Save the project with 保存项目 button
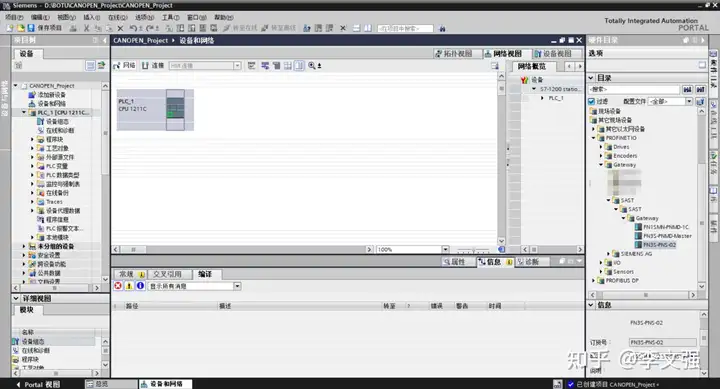The width and height of the screenshot is (720, 389). 45,28
